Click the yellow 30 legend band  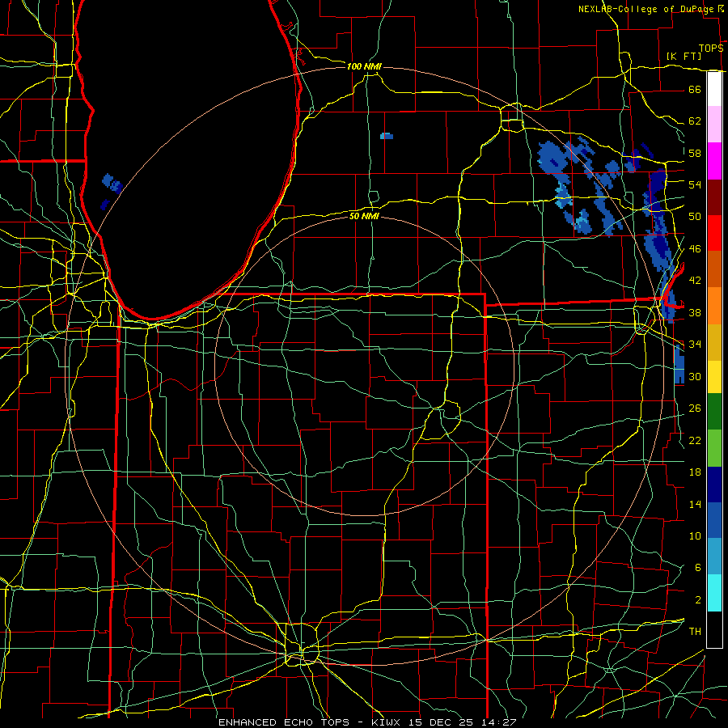click(714, 377)
